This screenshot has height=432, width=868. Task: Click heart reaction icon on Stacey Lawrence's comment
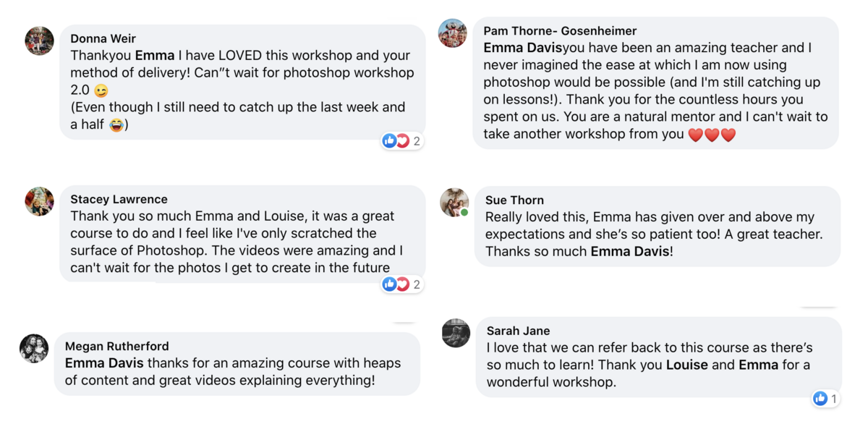pyautogui.click(x=402, y=284)
